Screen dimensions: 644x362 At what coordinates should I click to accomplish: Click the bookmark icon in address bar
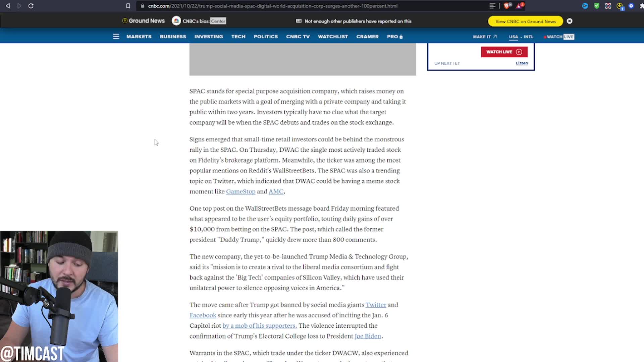[x=128, y=6]
